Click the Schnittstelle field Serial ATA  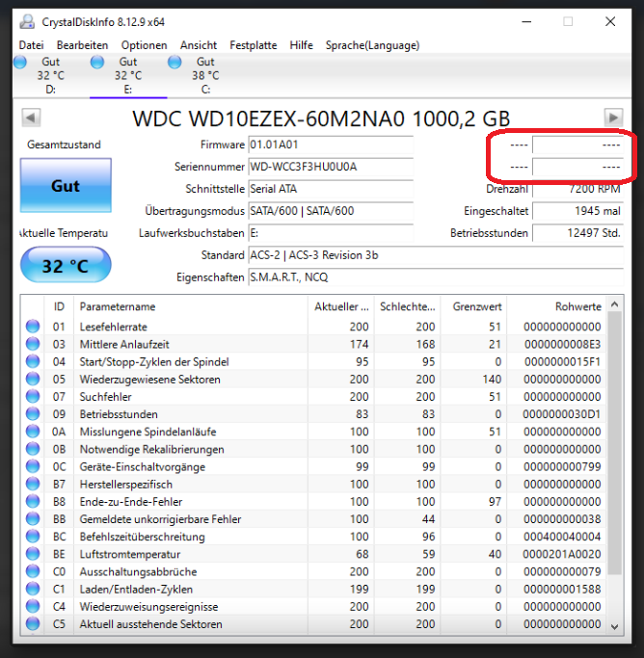coord(331,189)
